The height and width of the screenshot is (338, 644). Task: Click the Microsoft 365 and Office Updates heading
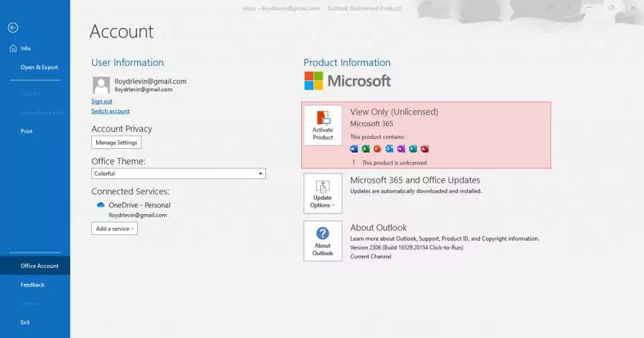(415, 180)
